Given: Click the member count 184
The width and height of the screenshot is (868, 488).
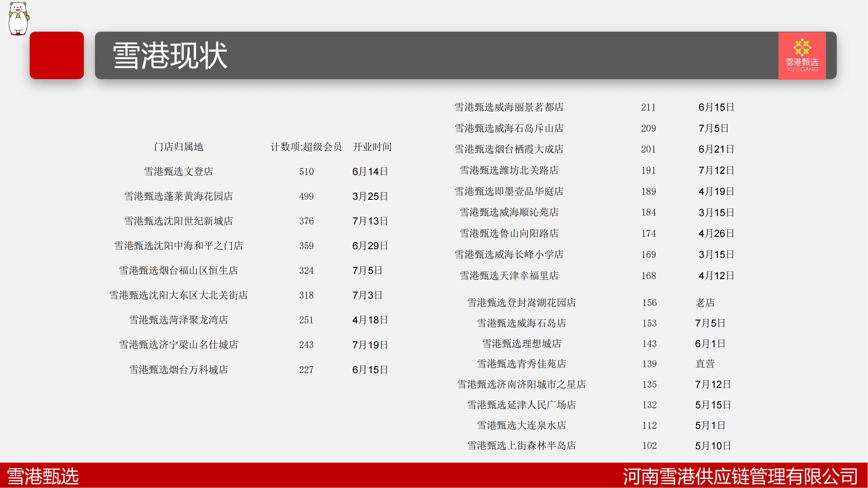Looking at the screenshot, I should click(x=648, y=212).
